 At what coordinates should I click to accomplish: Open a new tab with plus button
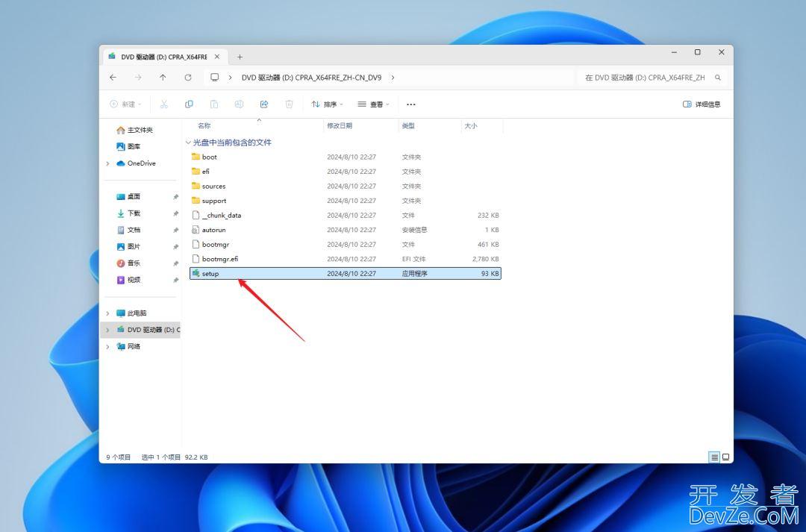click(x=240, y=57)
